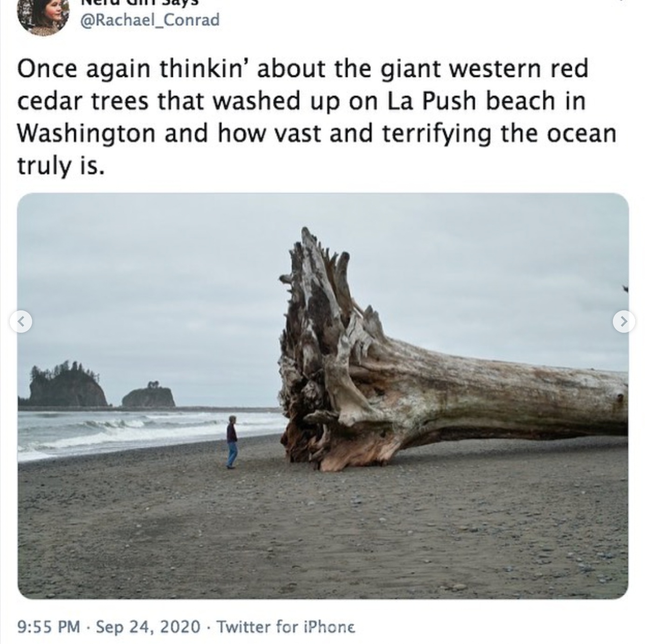
Task: Open the 9:55 PM timestamp link
Action: click(48, 627)
